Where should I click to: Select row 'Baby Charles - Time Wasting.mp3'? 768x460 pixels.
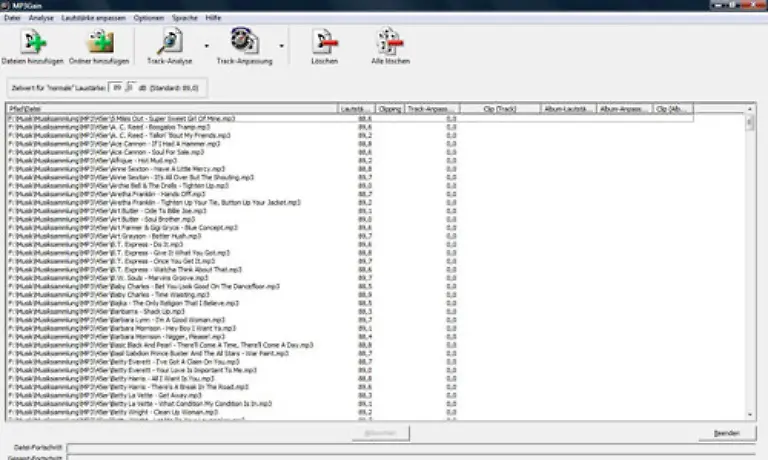coord(350,294)
